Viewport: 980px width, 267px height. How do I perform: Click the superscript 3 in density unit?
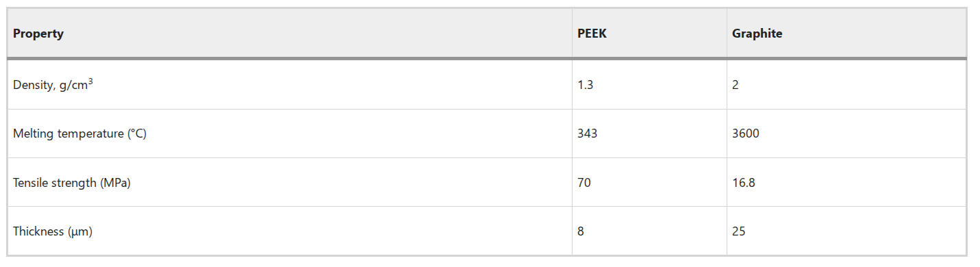pyautogui.click(x=90, y=81)
